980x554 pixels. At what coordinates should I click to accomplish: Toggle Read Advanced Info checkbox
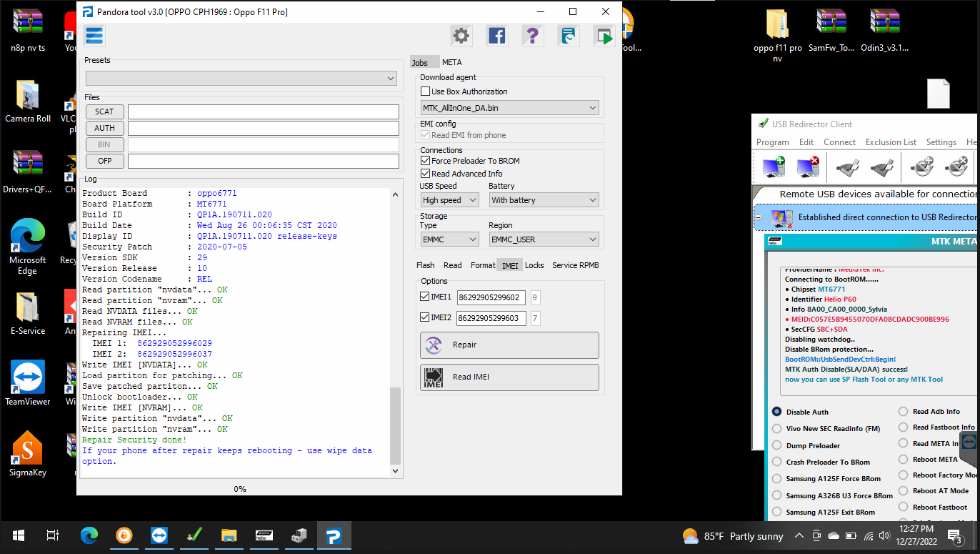pyautogui.click(x=426, y=174)
